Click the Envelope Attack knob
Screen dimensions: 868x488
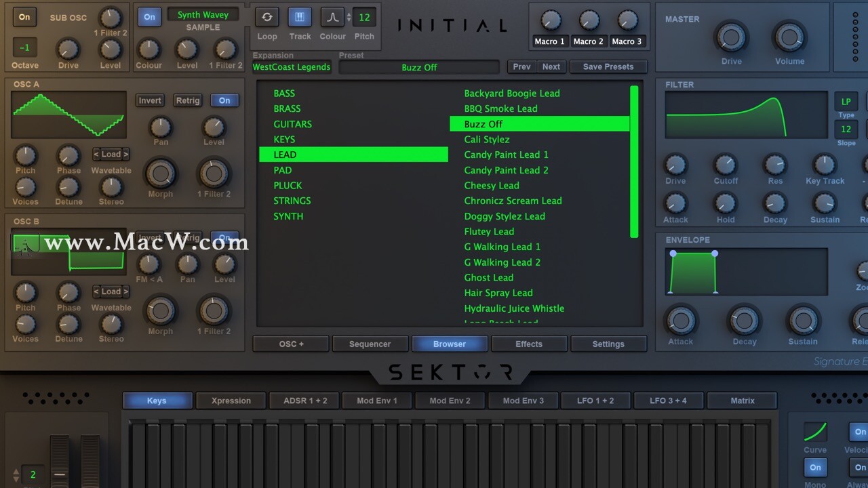coord(680,321)
